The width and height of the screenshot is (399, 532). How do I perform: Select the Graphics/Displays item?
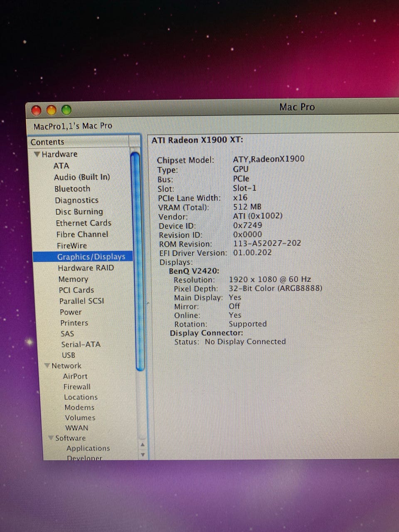(91, 257)
